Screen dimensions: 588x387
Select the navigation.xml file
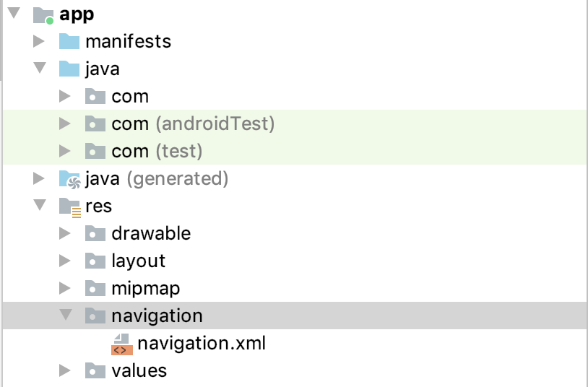coord(202,344)
